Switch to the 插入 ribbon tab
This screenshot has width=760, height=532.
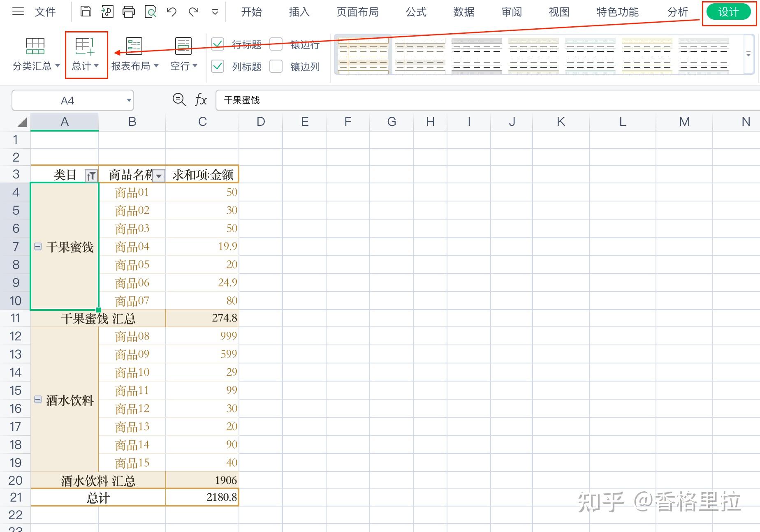[x=299, y=12]
